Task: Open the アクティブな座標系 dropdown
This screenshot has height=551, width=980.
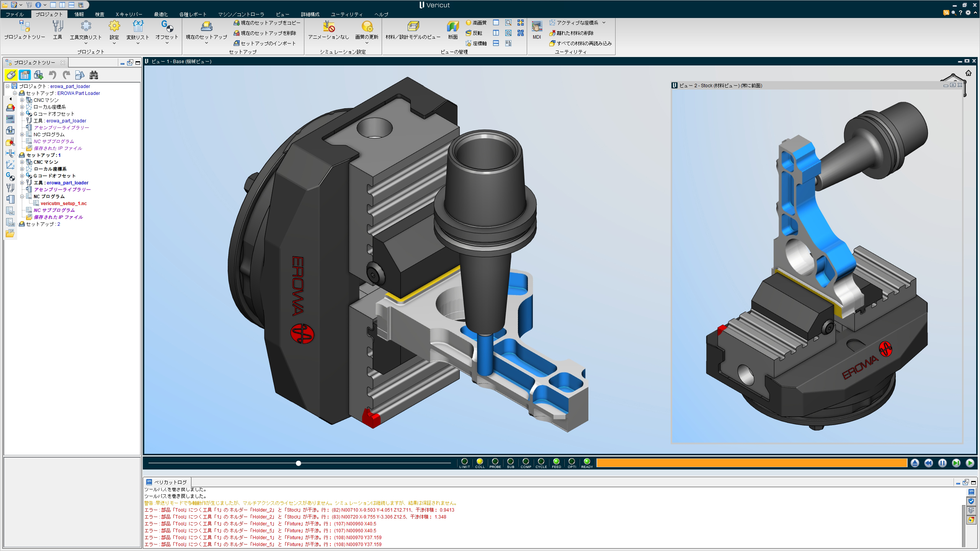Action: [604, 23]
